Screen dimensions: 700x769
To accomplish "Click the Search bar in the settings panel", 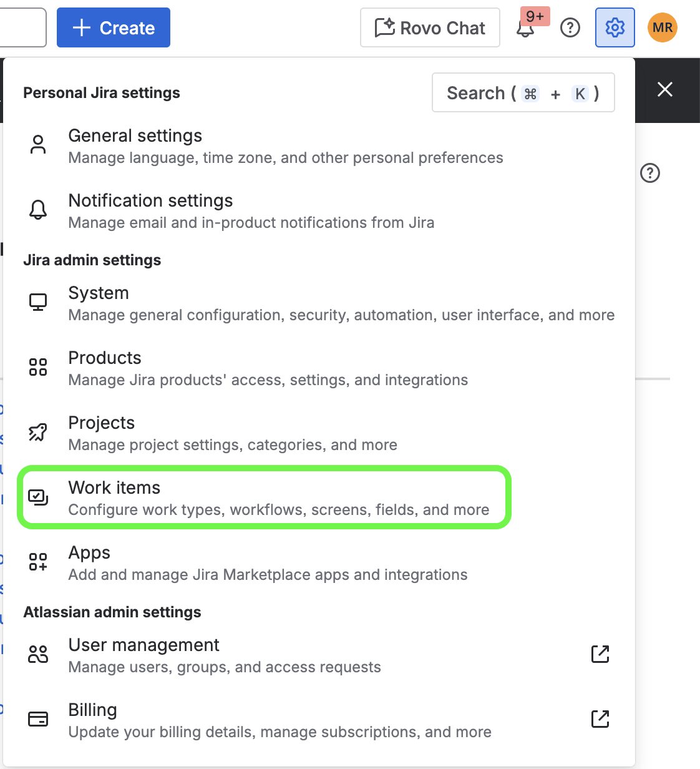I will coord(523,92).
